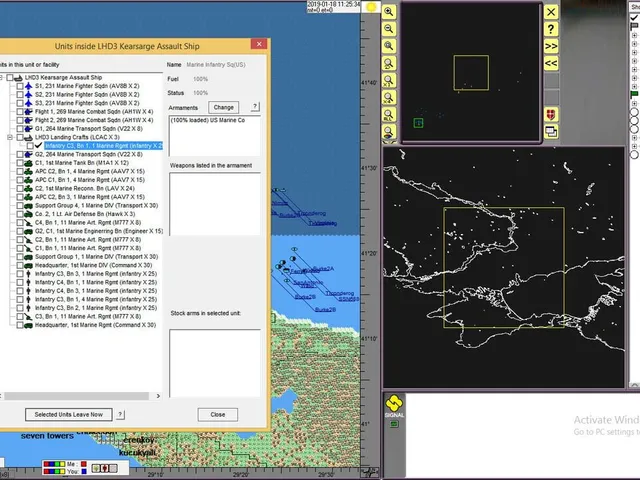Click the unit list horizontal scrollbar thumb
Screen dimensions: 640x480
pos(76,396)
